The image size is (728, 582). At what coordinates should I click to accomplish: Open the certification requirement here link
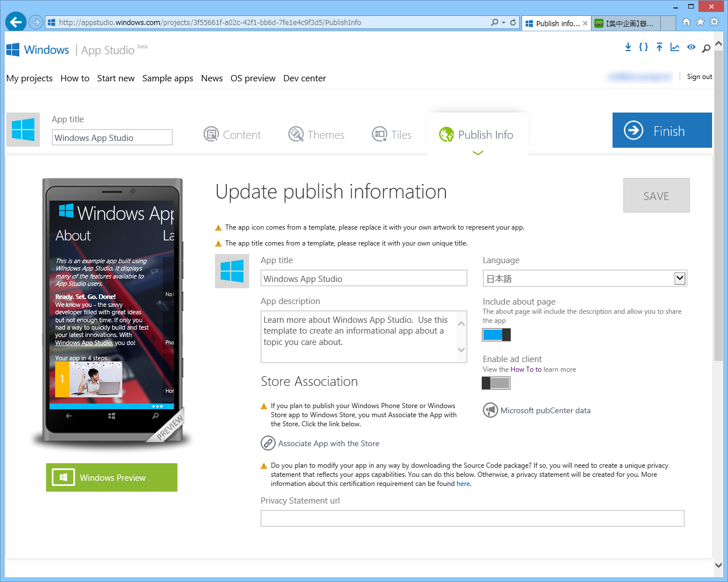click(x=462, y=483)
